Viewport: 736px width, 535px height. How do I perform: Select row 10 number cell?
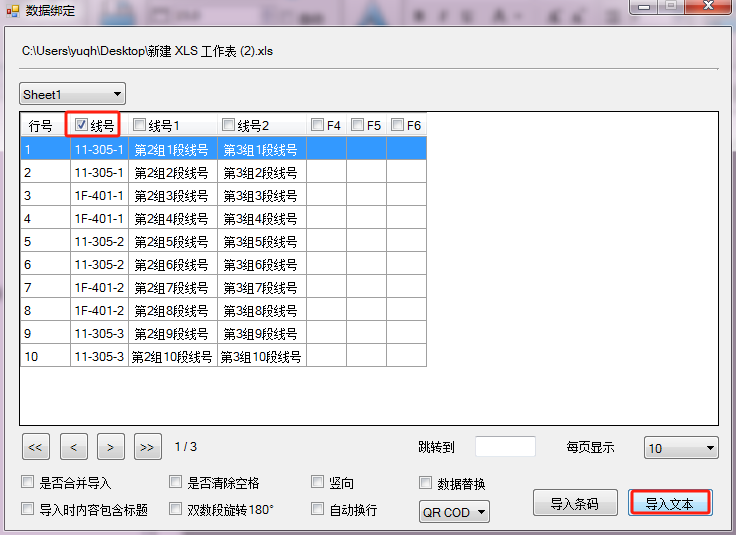tap(46, 356)
